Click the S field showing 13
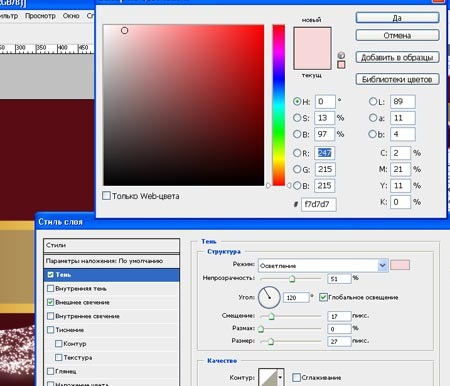This screenshot has width=450, height=386. (x=325, y=118)
